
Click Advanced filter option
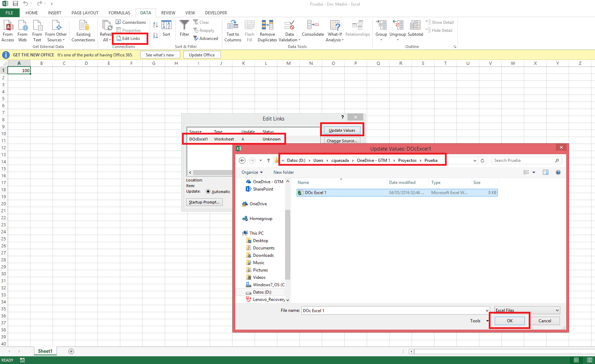coord(206,39)
